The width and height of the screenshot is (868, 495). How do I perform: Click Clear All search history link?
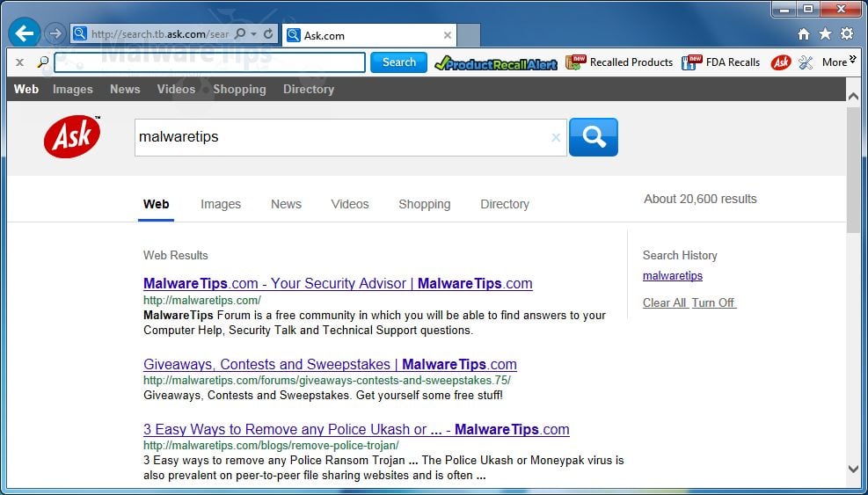pos(665,302)
